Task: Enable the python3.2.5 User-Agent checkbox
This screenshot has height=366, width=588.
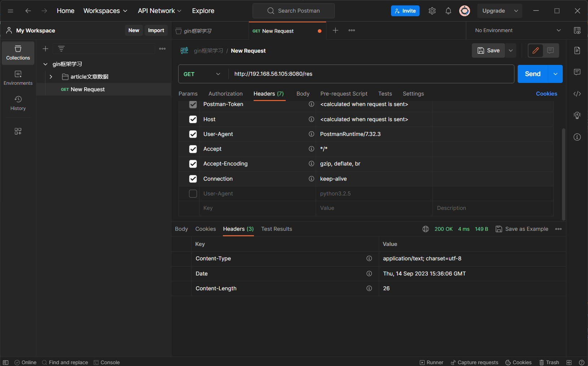Action: coord(193,194)
